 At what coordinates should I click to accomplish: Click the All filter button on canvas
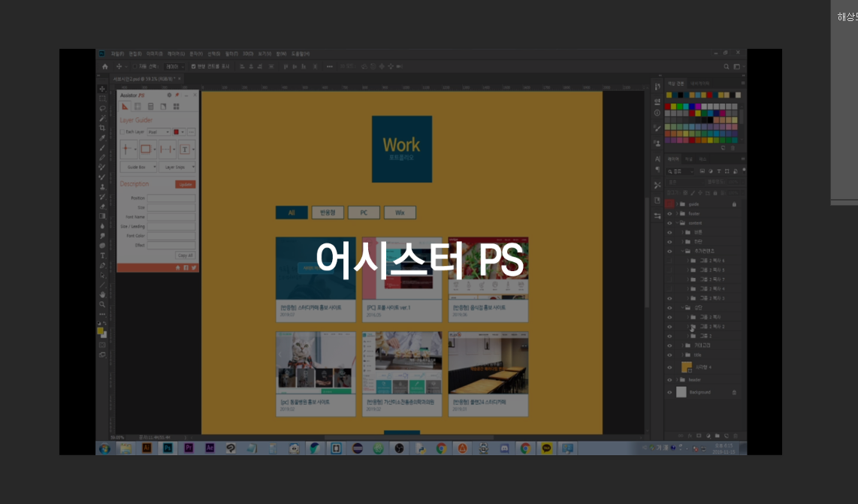(x=292, y=213)
